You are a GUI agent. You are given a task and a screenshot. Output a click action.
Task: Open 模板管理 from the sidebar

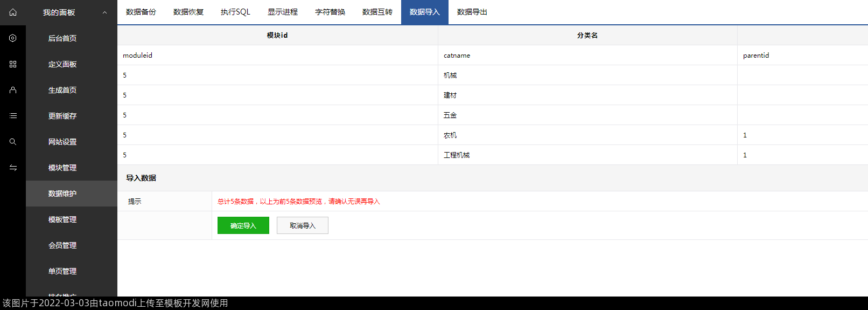click(x=62, y=219)
